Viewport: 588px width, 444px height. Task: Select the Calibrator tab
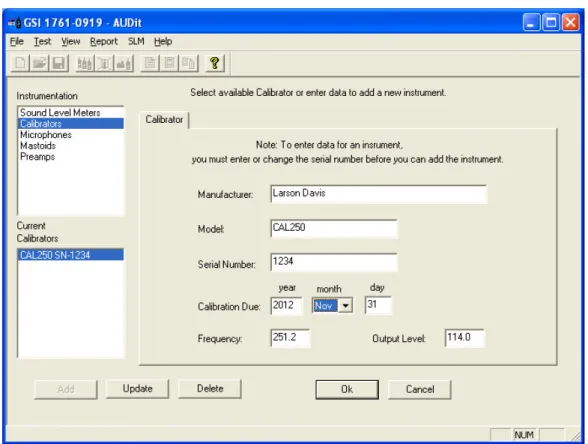[x=164, y=120]
